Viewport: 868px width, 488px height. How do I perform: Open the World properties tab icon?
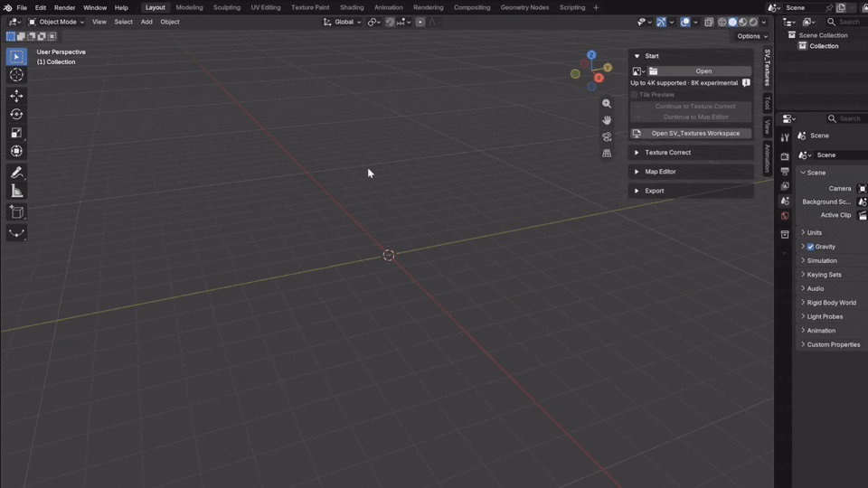click(x=785, y=216)
